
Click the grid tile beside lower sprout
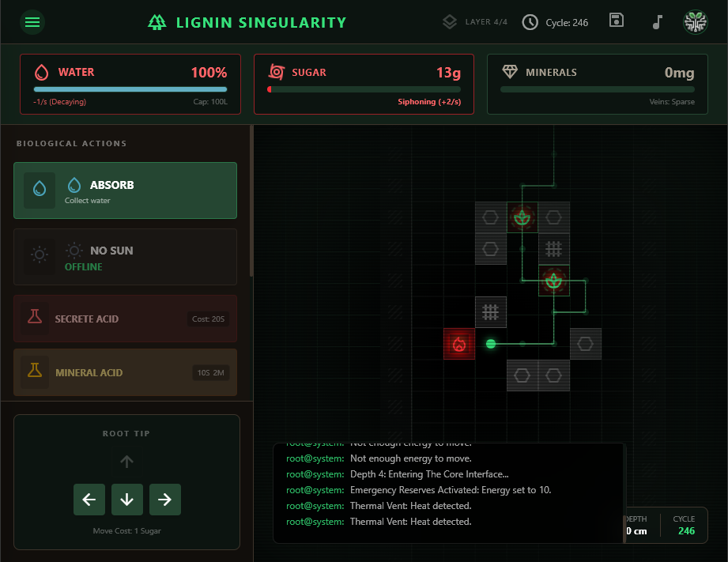coord(554,249)
